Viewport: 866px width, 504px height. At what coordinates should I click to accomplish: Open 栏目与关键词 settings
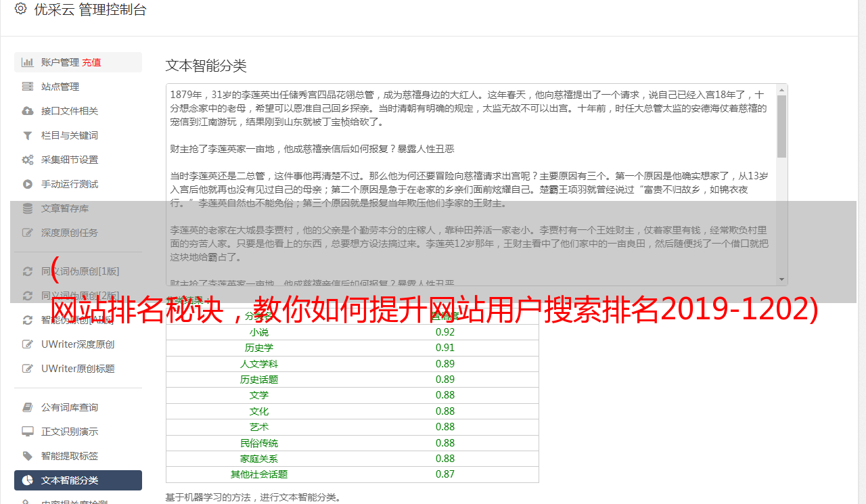click(78, 135)
